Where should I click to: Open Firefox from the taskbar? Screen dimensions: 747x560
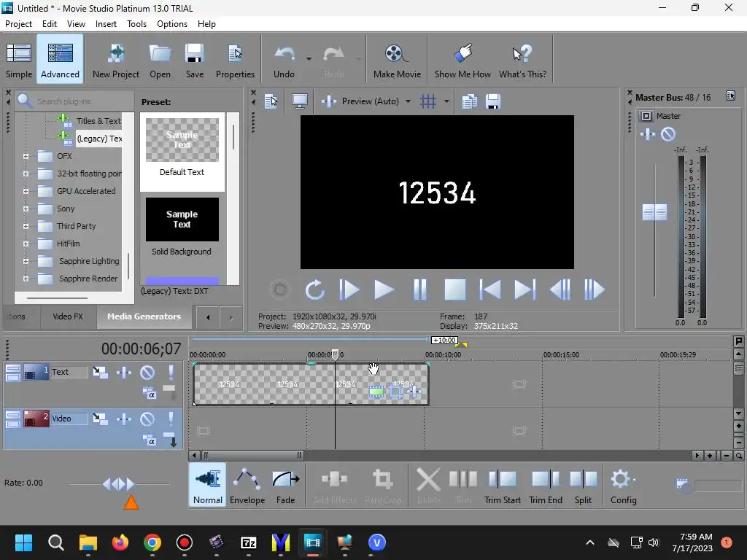tap(120, 542)
